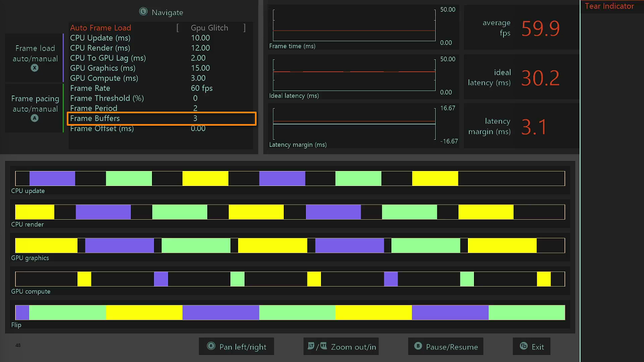Select the highlighted Frame Buffers row

point(162,118)
